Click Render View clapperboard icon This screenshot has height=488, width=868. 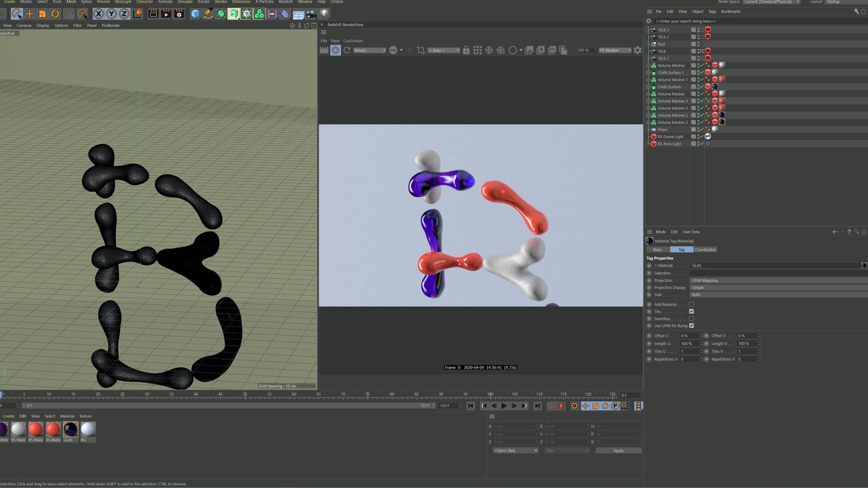(x=153, y=14)
